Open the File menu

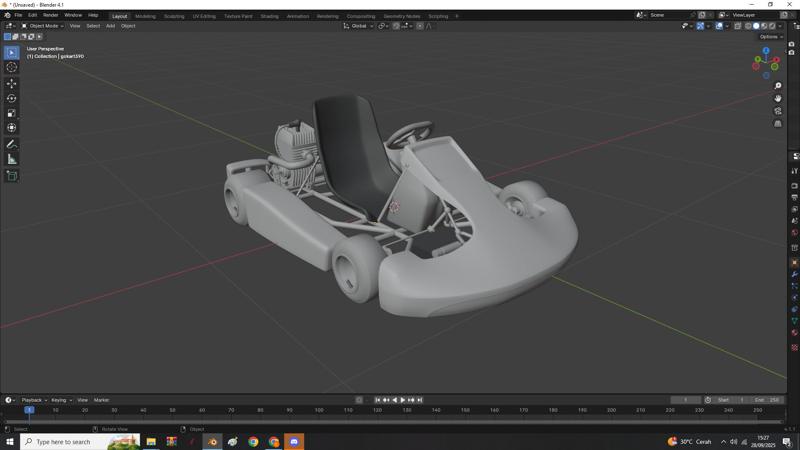click(18, 15)
